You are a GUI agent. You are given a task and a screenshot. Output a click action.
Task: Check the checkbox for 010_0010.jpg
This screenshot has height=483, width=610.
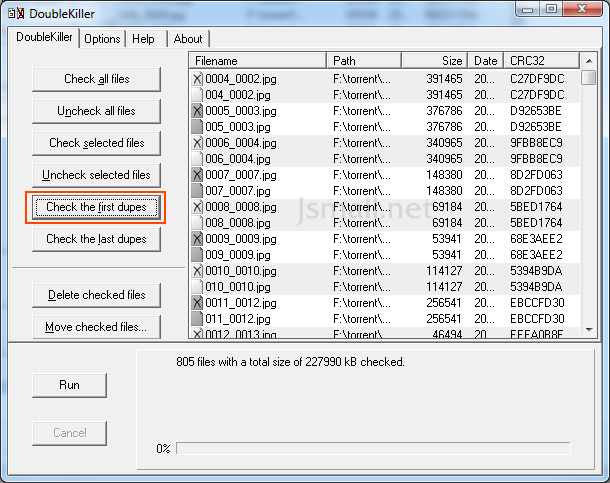197,287
